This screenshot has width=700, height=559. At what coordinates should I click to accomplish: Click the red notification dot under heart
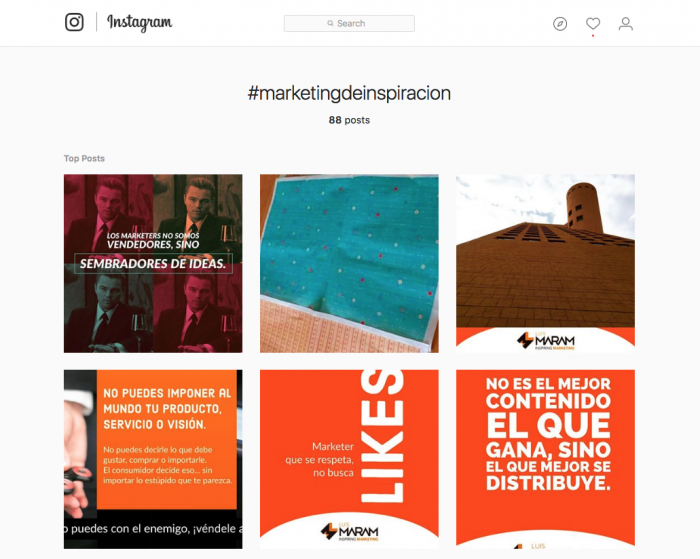pyautogui.click(x=593, y=35)
